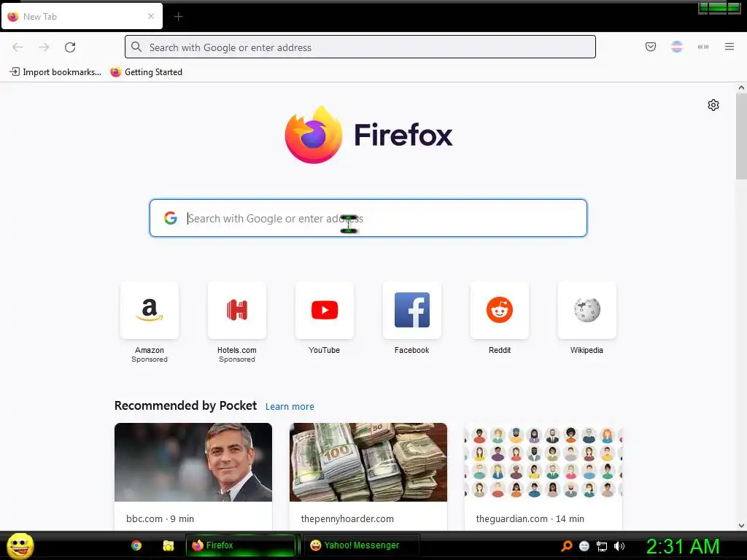Image resolution: width=747 pixels, height=560 pixels.
Task: Open theguardian.com avatars story thumbnail
Action: coord(543,462)
